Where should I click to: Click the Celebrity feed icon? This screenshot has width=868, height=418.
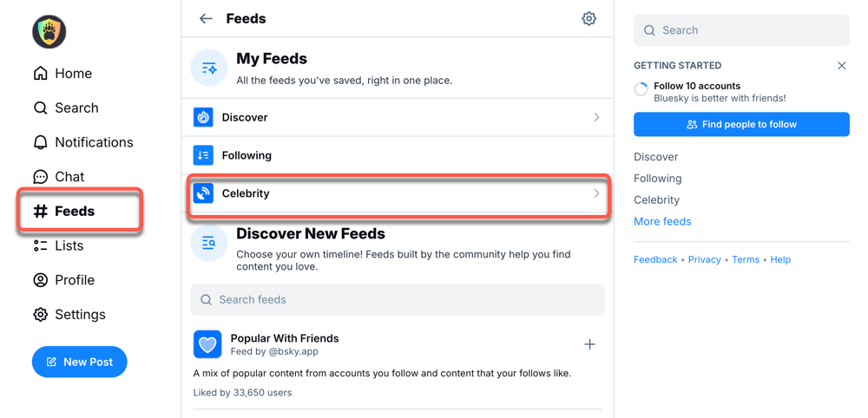(203, 193)
